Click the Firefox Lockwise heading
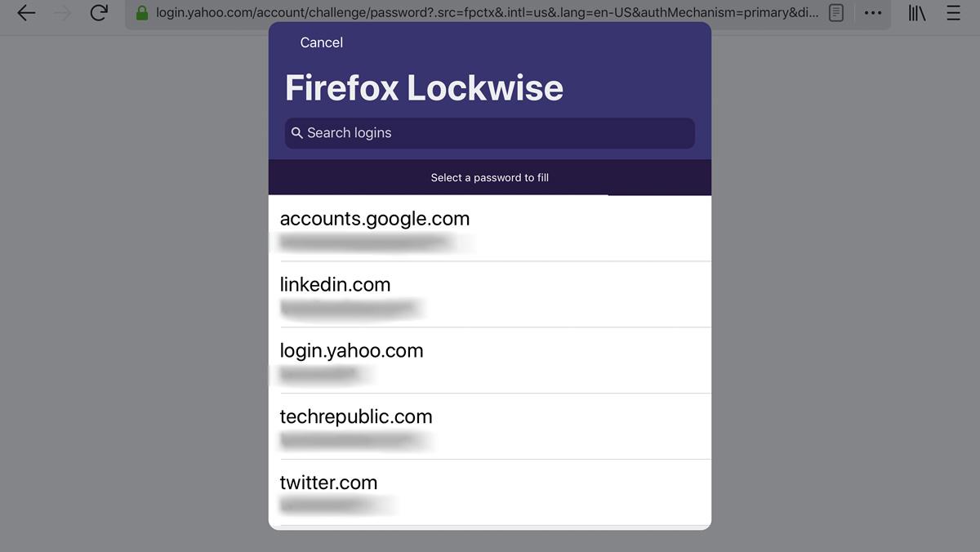980x552 pixels. click(424, 88)
